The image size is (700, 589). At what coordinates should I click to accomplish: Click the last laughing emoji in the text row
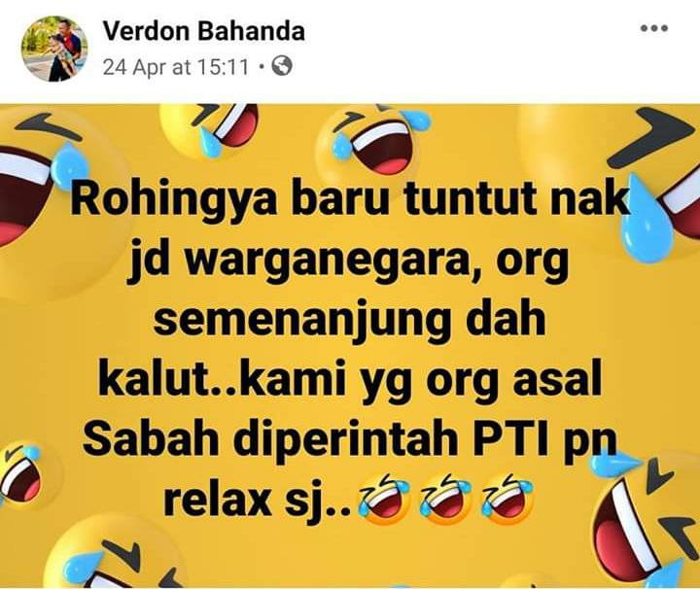[x=508, y=499]
